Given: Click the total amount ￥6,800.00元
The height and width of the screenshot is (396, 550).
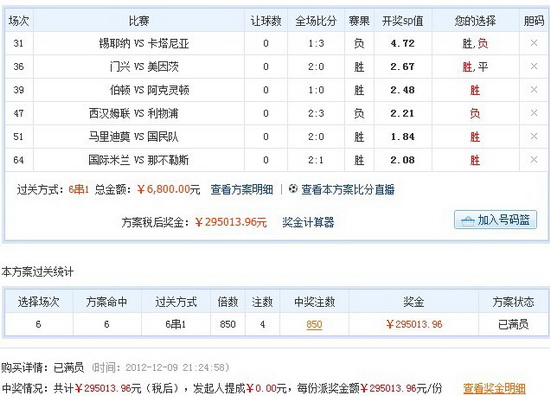Looking at the screenshot, I should (168, 190).
